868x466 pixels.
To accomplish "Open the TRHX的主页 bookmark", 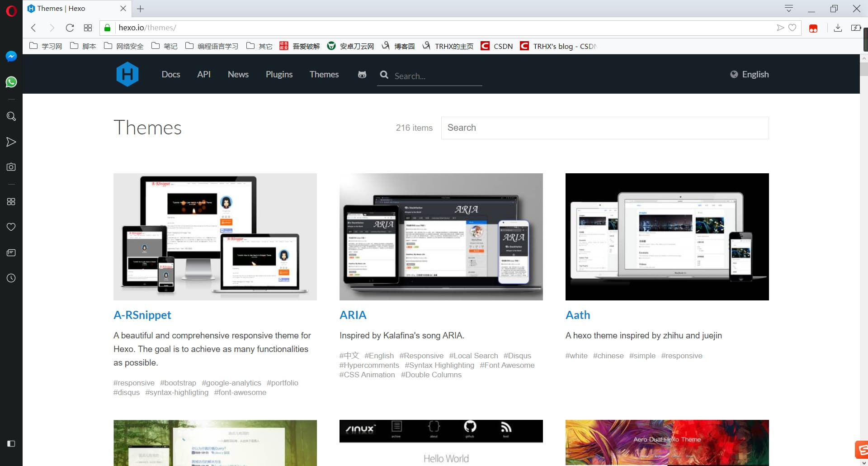I will (448, 46).
